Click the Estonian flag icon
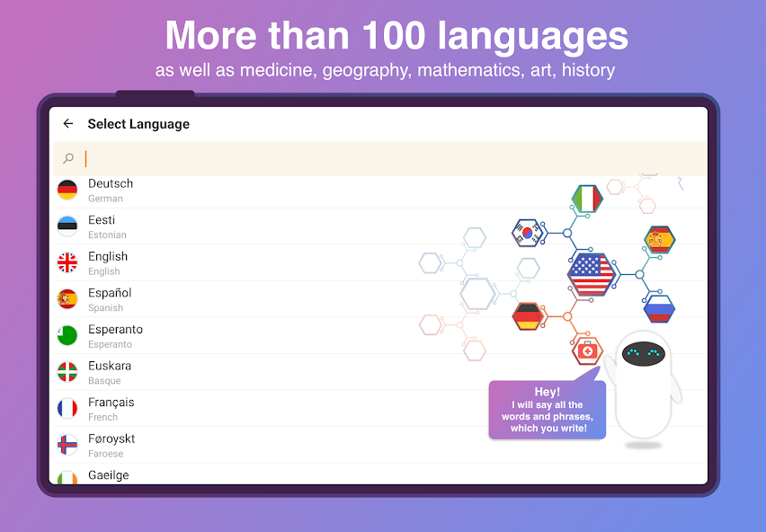The width and height of the screenshot is (766, 532). tap(67, 226)
